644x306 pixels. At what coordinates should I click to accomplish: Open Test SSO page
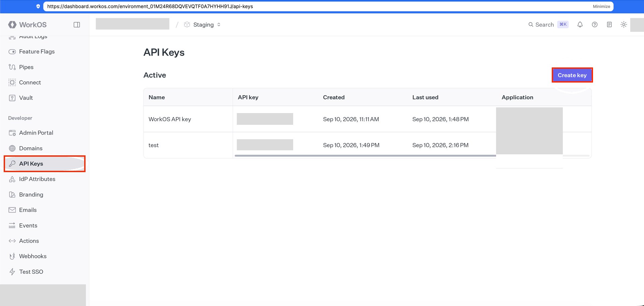tap(31, 272)
